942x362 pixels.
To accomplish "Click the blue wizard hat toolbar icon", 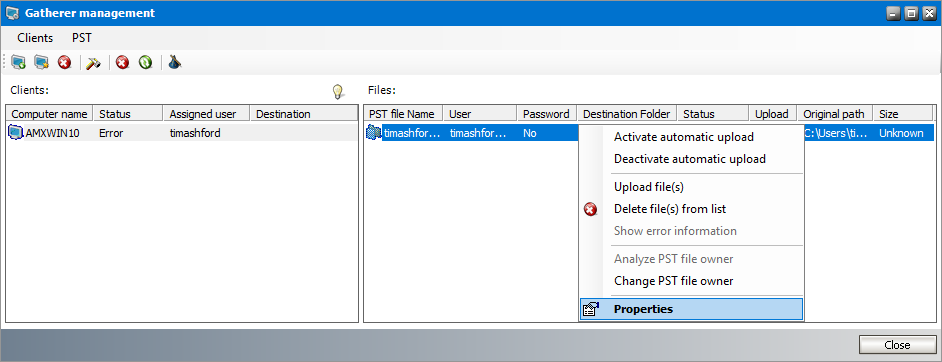I will 175,62.
